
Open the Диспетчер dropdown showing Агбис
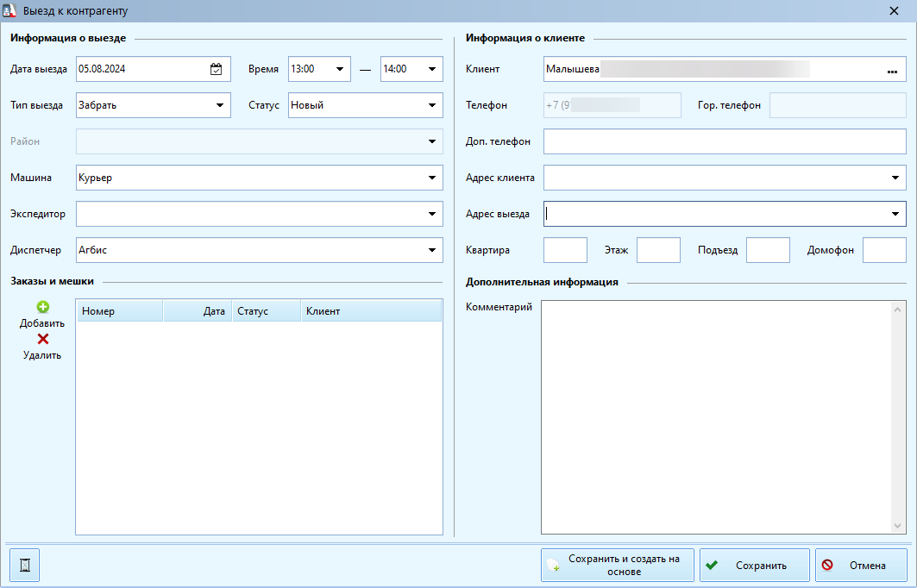431,250
